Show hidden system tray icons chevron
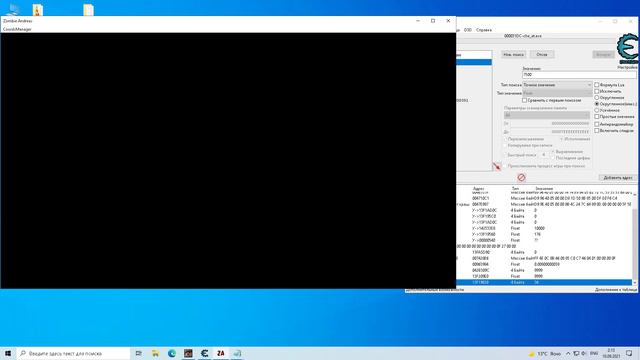Screen dimensions: 640x360 point(568,353)
